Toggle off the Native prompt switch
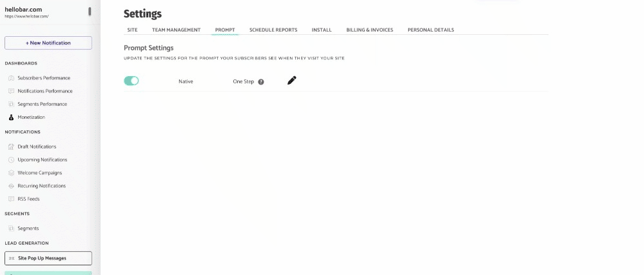This screenshot has width=644, height=275. pyautogui.click(x=132, y=81)
